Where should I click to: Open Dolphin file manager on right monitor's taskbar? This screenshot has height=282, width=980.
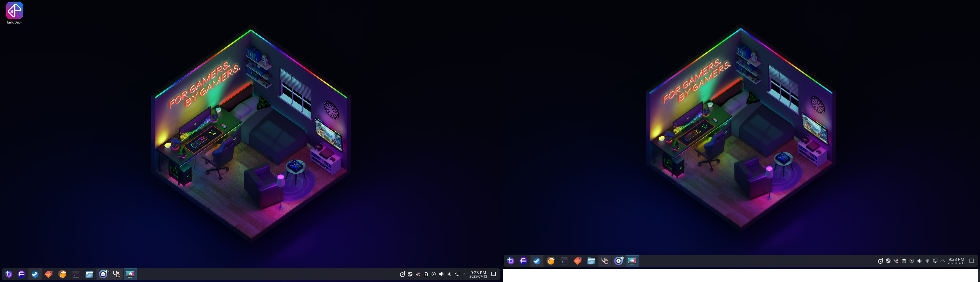[591, 261]
